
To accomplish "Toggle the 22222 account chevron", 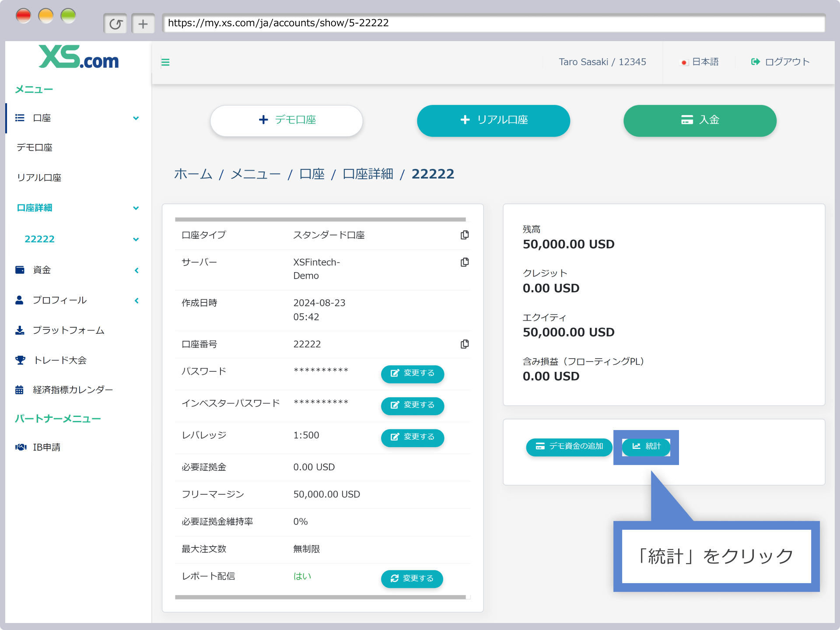I will pyautogui.click(x=136, y=239).
